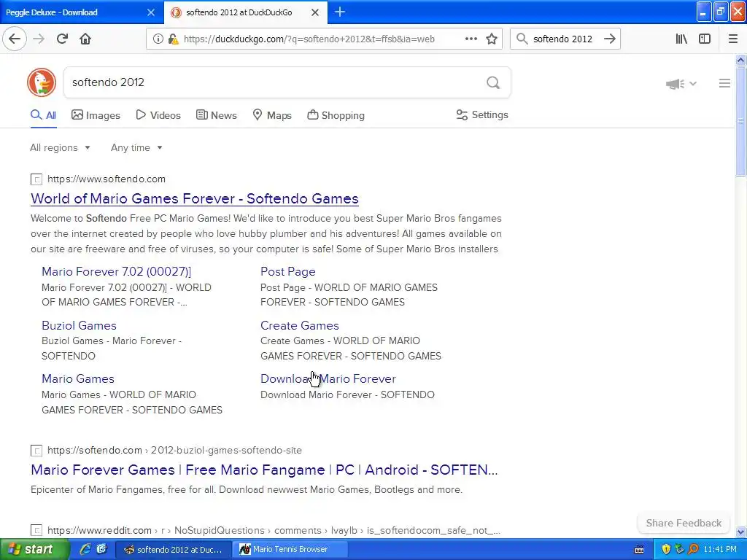Click the browser forward arrow

tap(39, 39)
